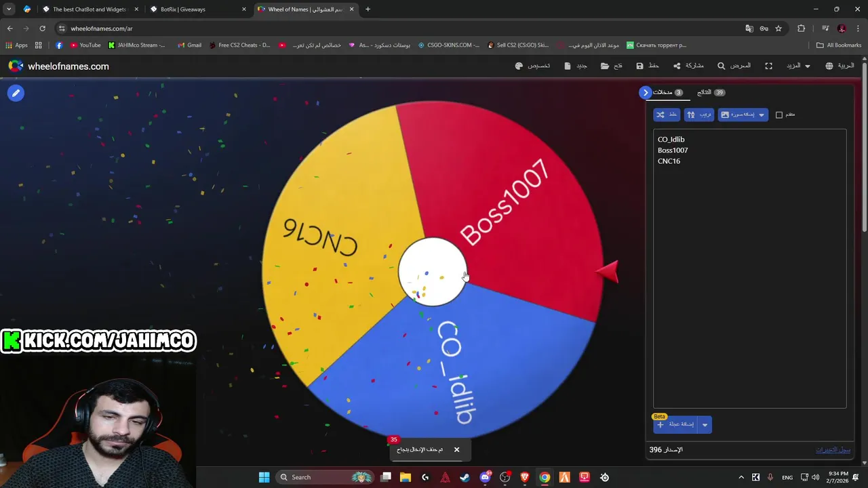The height and width of the screenshot is (488, 868).
Task: Expand the add image dropdown arrow
Action: [x=762, y=115]
